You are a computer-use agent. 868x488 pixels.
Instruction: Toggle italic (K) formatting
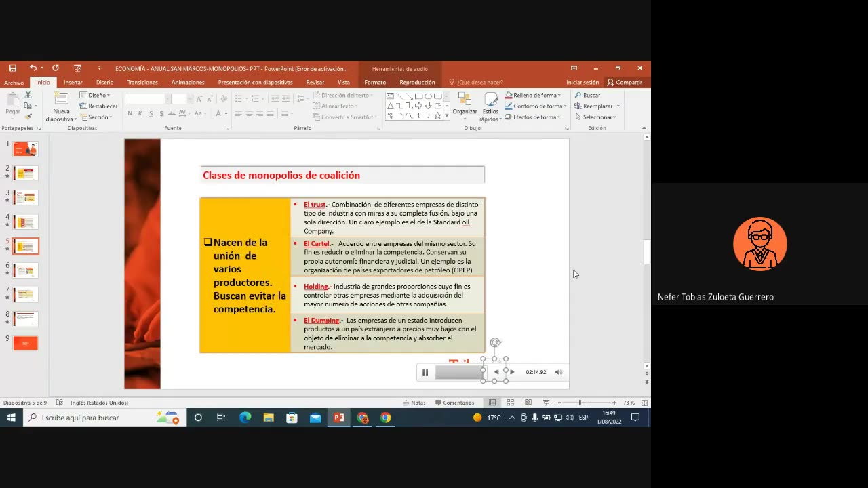[140, 114]
